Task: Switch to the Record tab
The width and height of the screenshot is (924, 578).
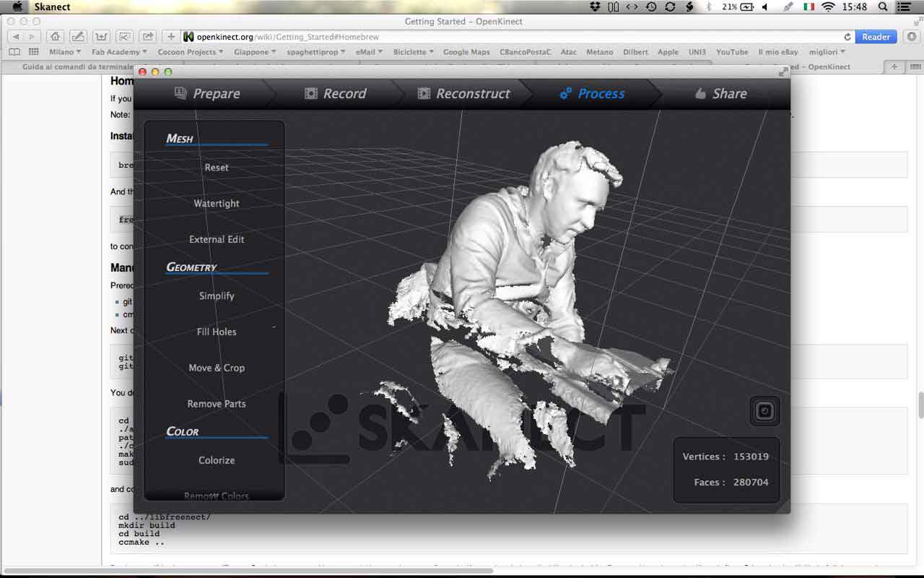Action: (x=335, y=93)
